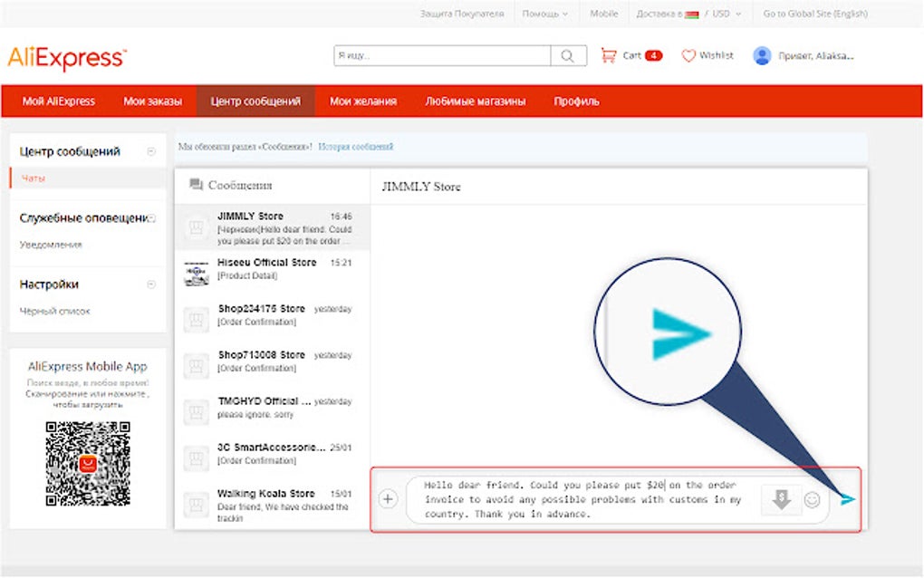
Task: Open the Walking Koala Store conversation
Action: point(273,506)
